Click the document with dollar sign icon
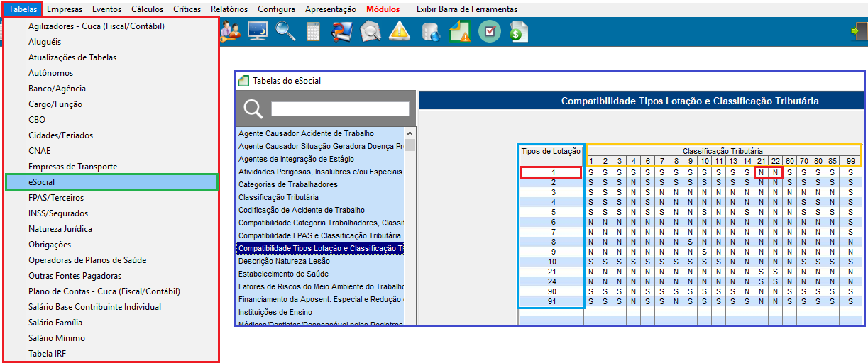 coord(519,32)
